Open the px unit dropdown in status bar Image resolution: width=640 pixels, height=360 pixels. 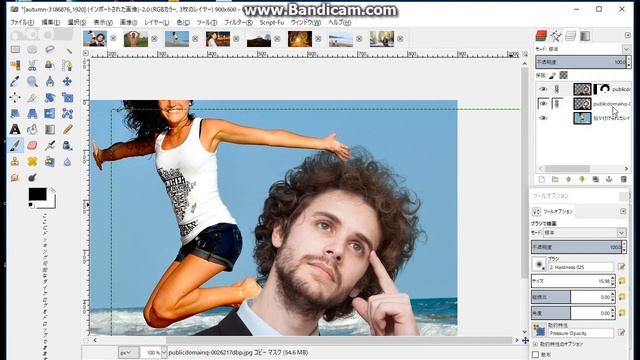point(128,352)
